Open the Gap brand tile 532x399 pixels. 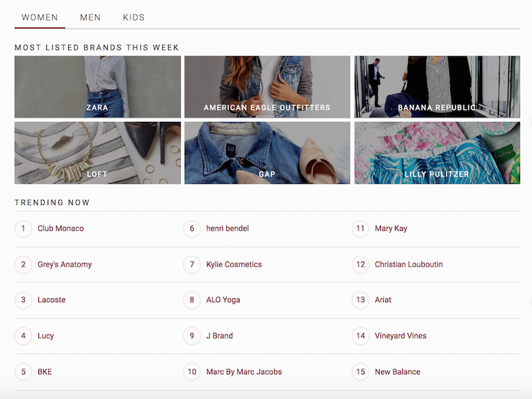(x=267, y=153)
